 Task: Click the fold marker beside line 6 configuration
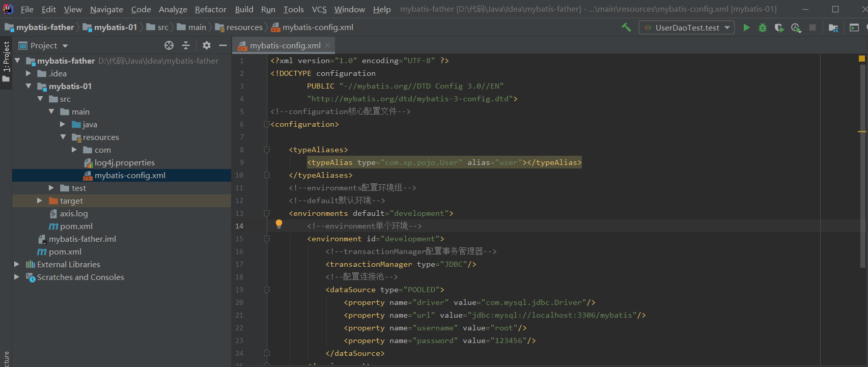coord(267,124)
